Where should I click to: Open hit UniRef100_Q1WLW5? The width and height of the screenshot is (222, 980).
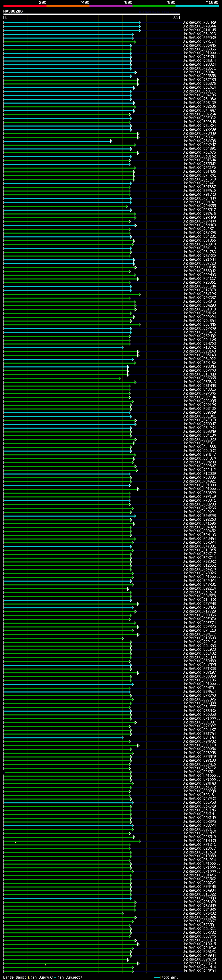pos(199,30)
